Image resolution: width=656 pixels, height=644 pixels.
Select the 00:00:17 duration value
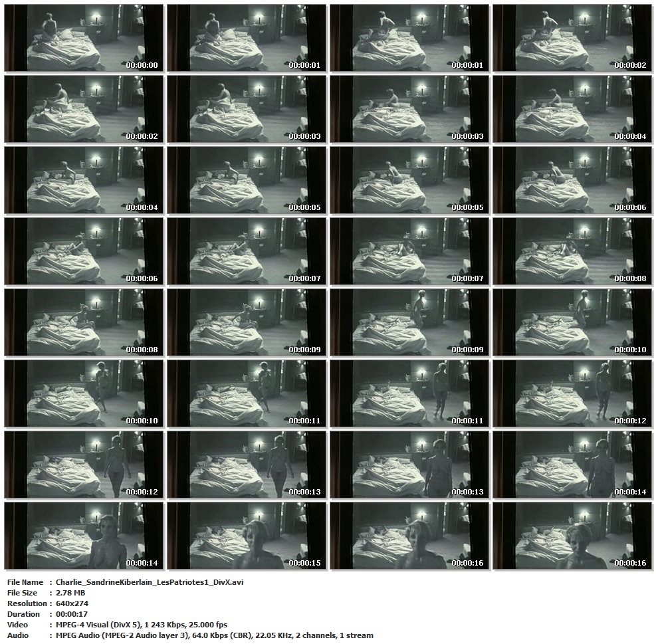tap(72, 614)
